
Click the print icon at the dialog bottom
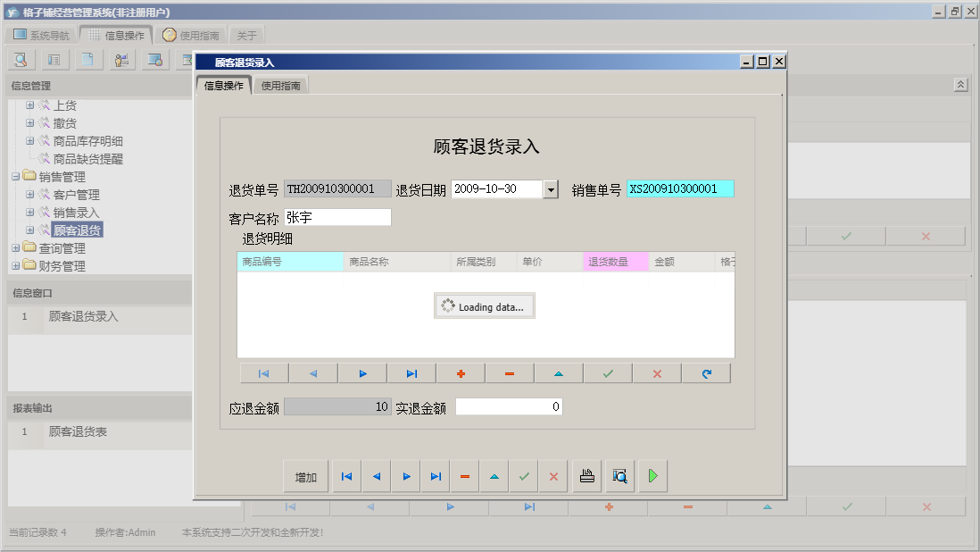tap(586, 476)
